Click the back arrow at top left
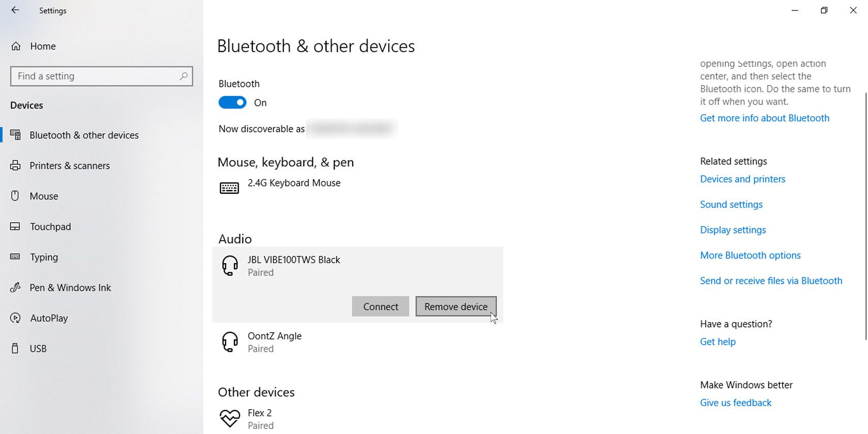Viewport: 868px width, 434px height. click(x=15, y=10)
